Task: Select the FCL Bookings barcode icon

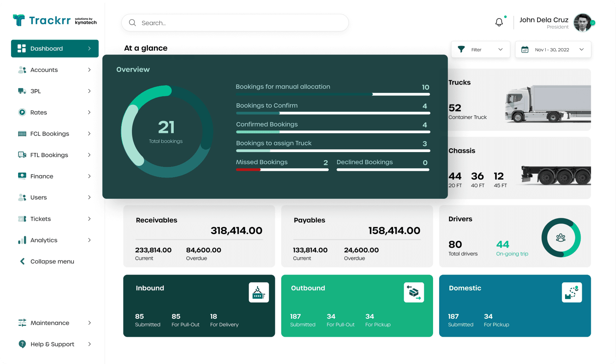Action: [22, 134]
